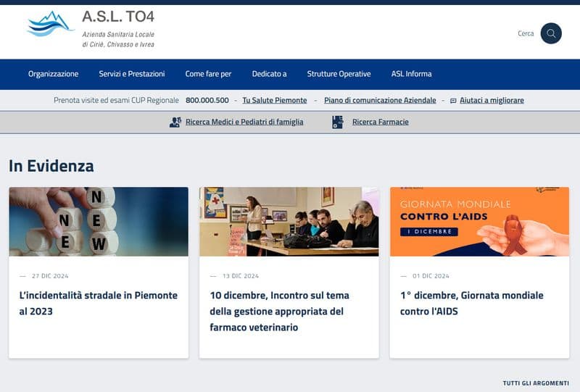Screen dimensions: 580x392
Task: Click the search magnifier button
Action: (551, 33)
